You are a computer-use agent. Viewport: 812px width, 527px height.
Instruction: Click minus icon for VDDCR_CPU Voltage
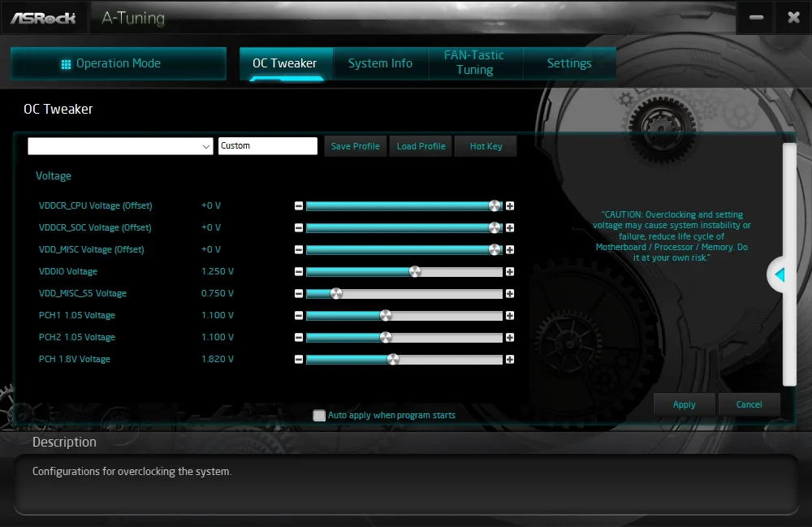[299, 206]
